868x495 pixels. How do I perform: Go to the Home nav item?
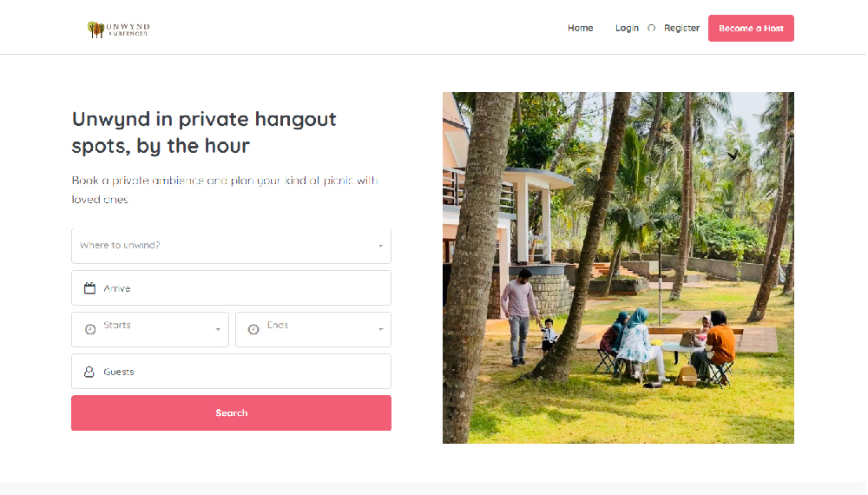pyautogui.click(x=580, y=29)
